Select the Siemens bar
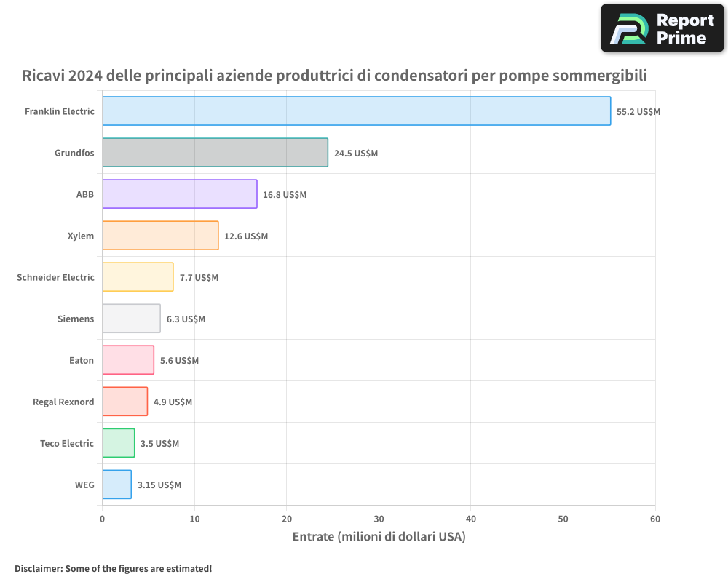 [131, 319]
